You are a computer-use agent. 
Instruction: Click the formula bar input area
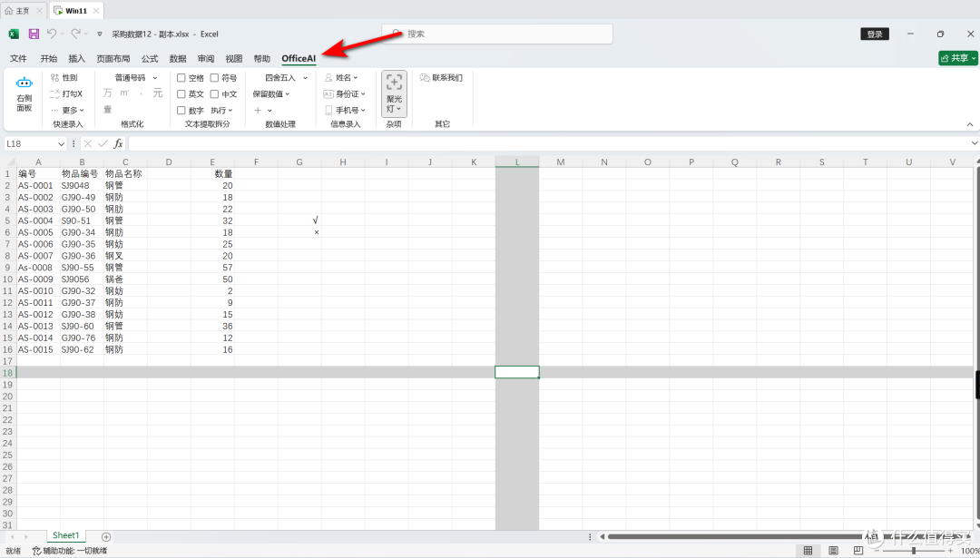(x=549, y=143)
